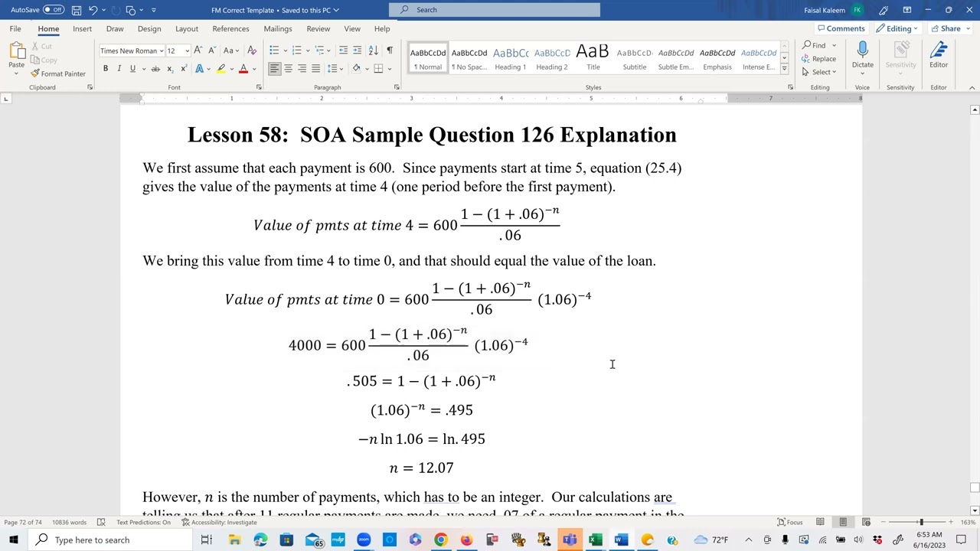Open line and paragraph spacing dropdown
This screenshot has width=980, height=551.
point(335,68)
